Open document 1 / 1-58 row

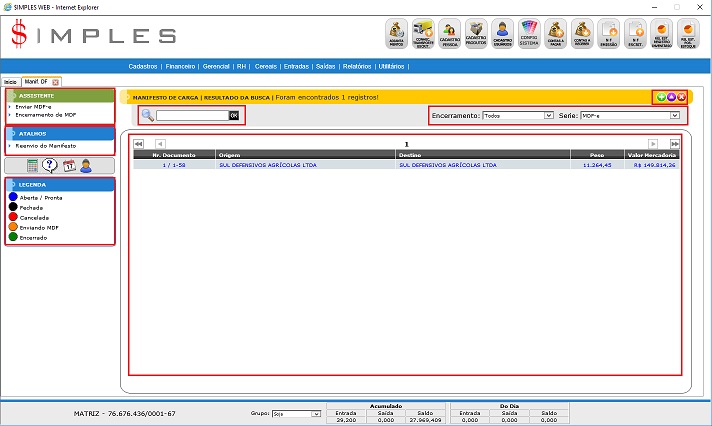[x=174, y=165]
